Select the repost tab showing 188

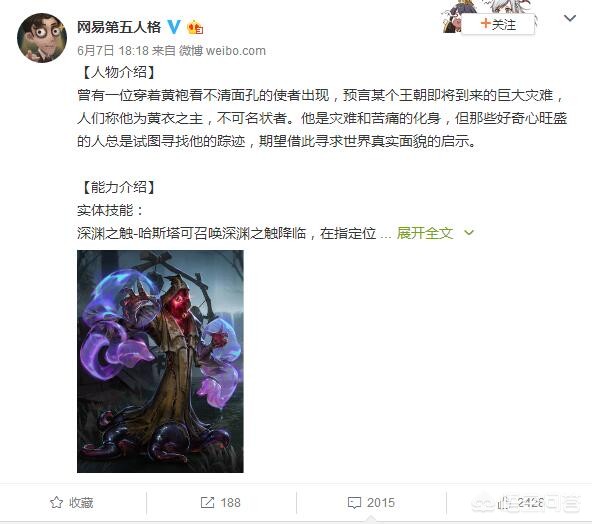point(221,503)
